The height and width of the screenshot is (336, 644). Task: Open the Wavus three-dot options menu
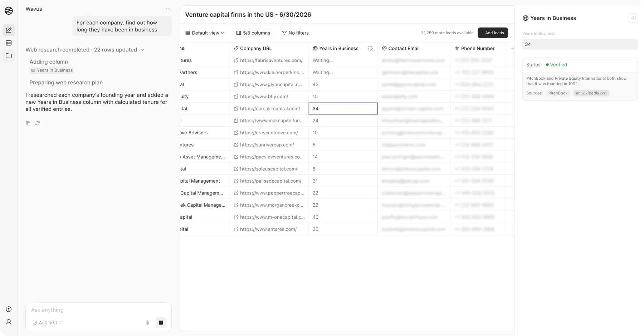point(168,9)
